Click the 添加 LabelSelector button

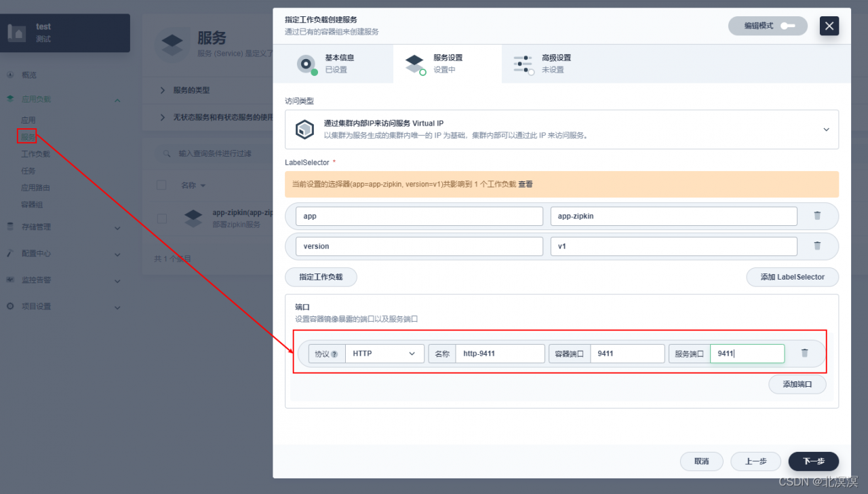792,277
